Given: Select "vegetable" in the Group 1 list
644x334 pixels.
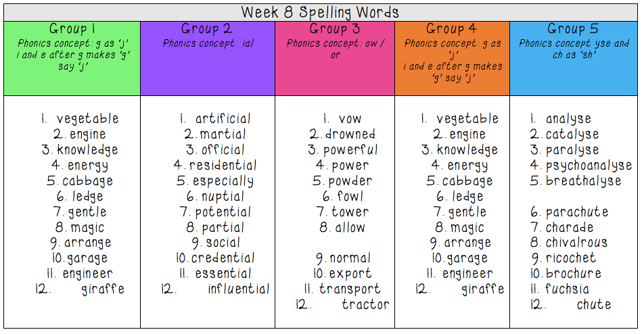Looking at the screenshot, I should 87,119.
